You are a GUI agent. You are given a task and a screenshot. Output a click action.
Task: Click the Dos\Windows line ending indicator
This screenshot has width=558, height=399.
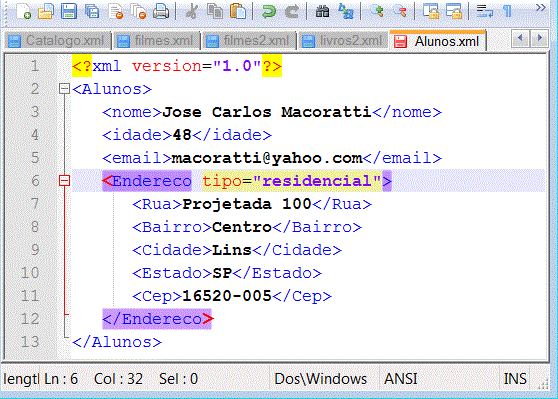pyautogui.click(x=320, y=379)
